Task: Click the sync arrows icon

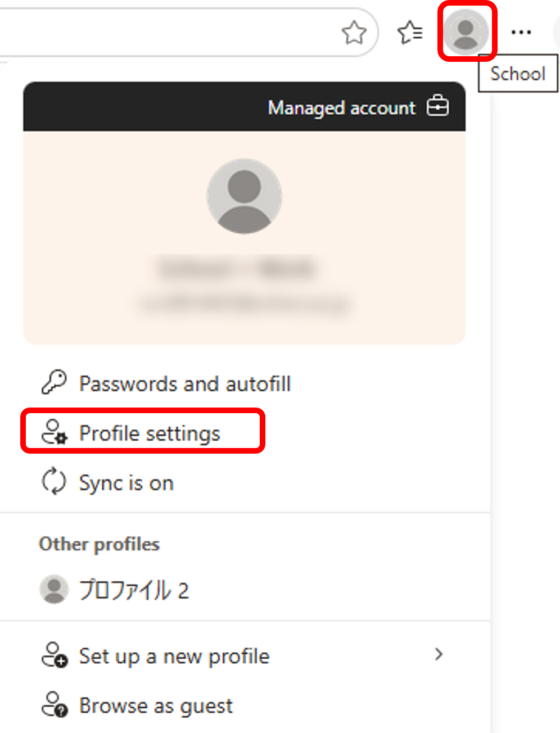Action: pos(54,482)
